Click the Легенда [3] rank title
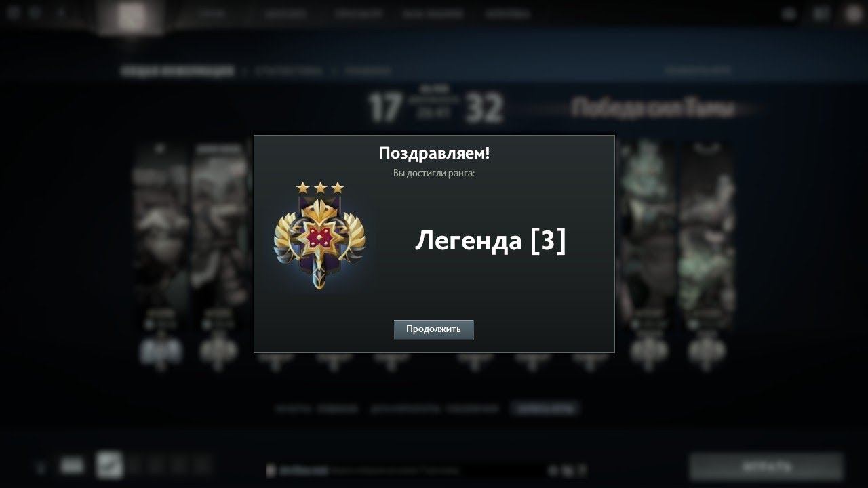Viewport: 868px width, 488px height. [490, 241]
